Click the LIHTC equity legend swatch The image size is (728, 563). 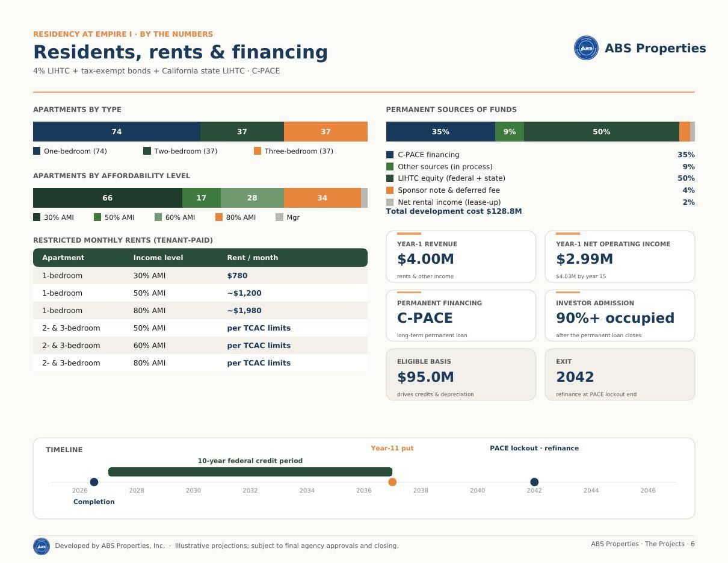pyautogui.click(x=390, y=178)
